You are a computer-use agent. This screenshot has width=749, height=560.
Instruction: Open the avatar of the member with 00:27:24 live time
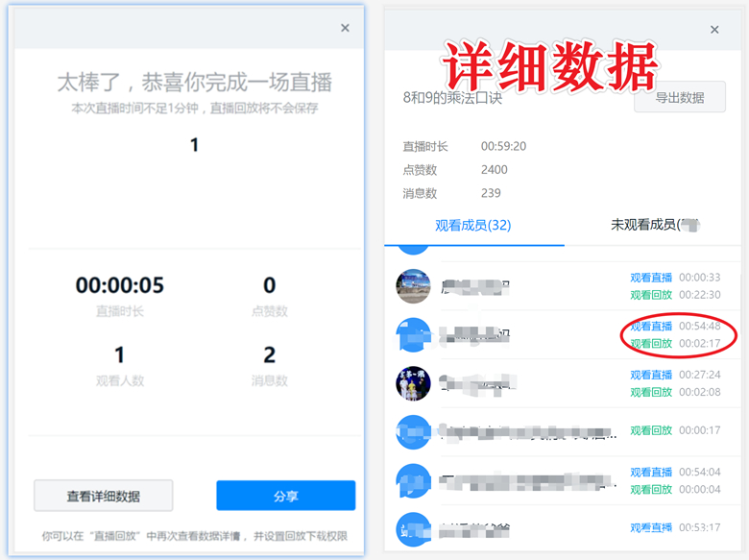click(413, 383)
